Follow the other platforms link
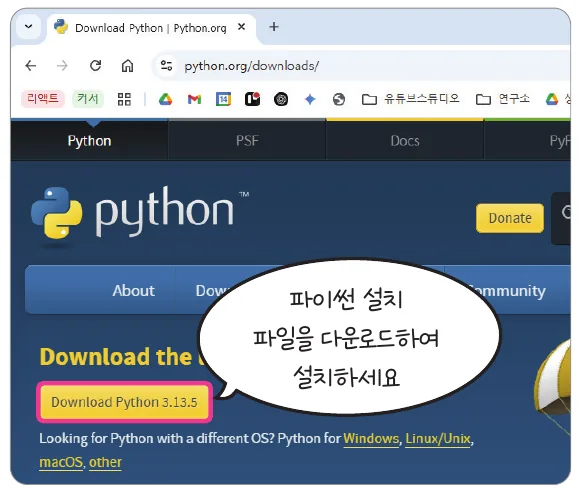The width and height of the screenshot is (580, 496). (105, 462)
